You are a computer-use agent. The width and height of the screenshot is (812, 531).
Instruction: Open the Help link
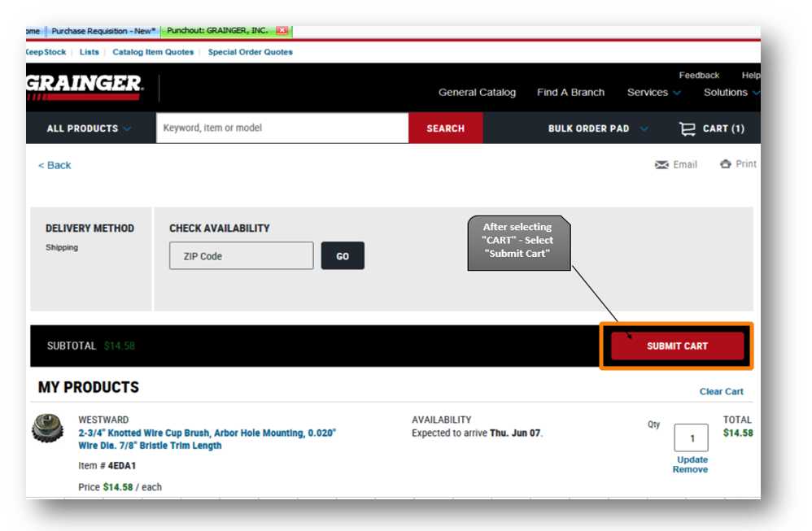pyautogui.click(x=751, y=75)
